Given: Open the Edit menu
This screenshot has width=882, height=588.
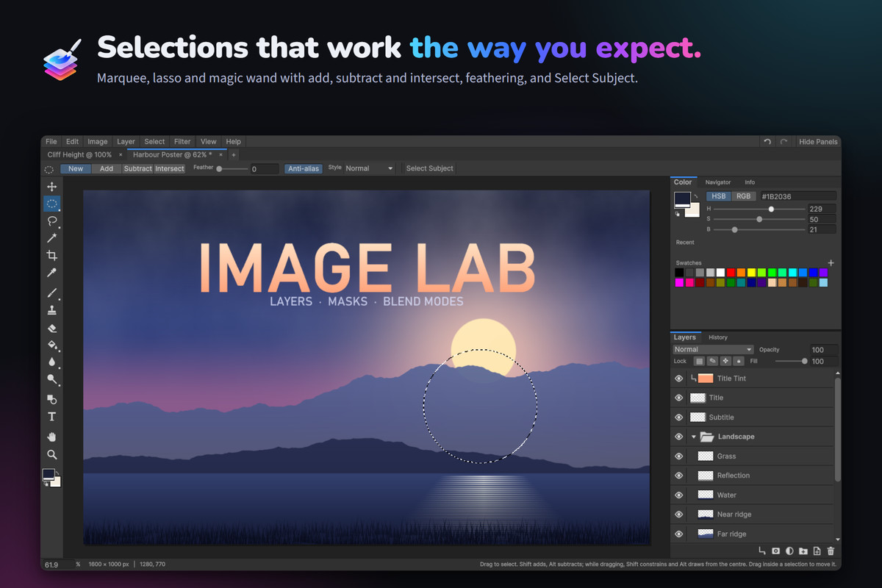Looking at the screenshot, I should pos(72,142).
